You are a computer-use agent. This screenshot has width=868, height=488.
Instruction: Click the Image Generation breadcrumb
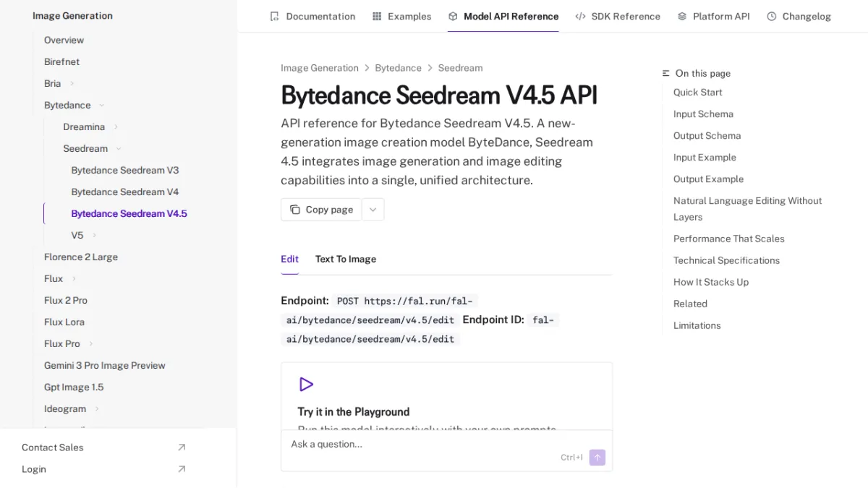click(x=320, y=68)
